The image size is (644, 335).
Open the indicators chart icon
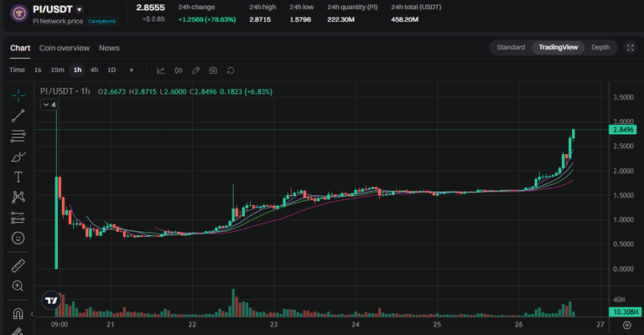coord(161,70)
